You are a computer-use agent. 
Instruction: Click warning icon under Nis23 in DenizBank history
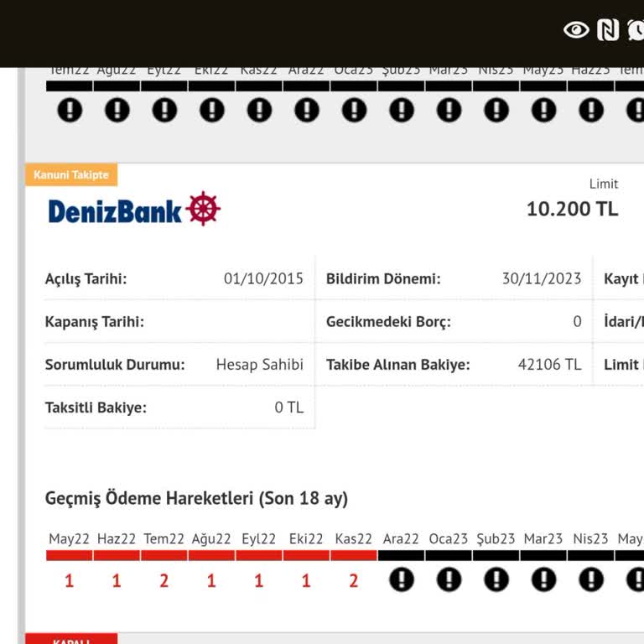[x=591, y=579]
